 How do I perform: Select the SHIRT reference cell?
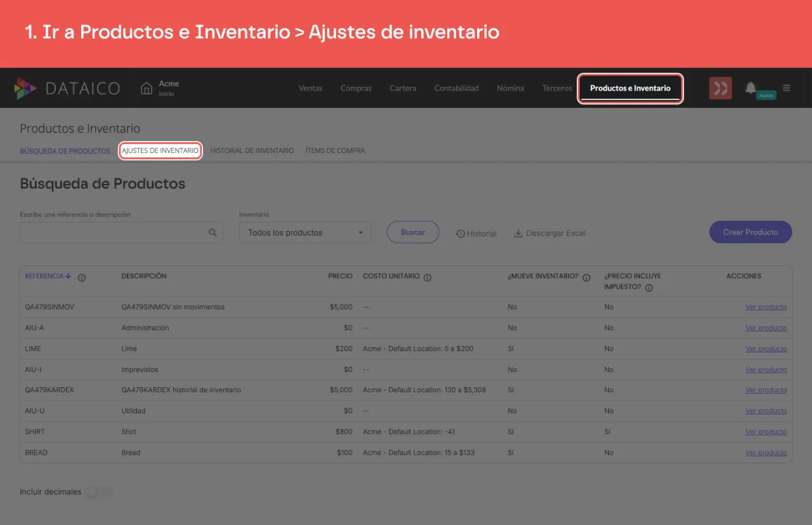pyautogui.click(x=35, y=432)
